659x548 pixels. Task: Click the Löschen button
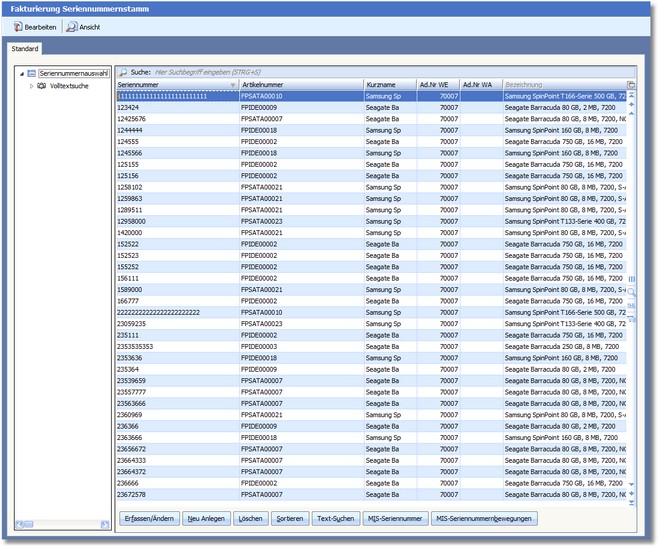click(249, 519)
